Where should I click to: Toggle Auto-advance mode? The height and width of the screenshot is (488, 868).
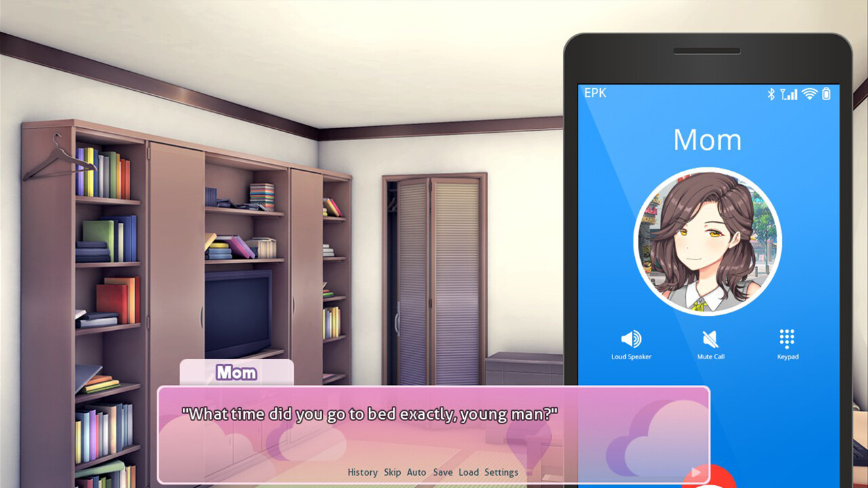tap(416, 472)
